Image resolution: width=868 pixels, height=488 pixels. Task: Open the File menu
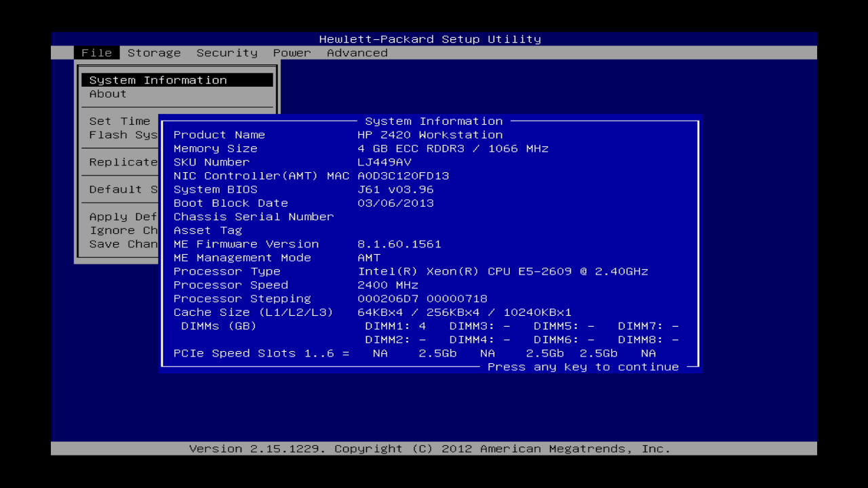tap(97, 53)
